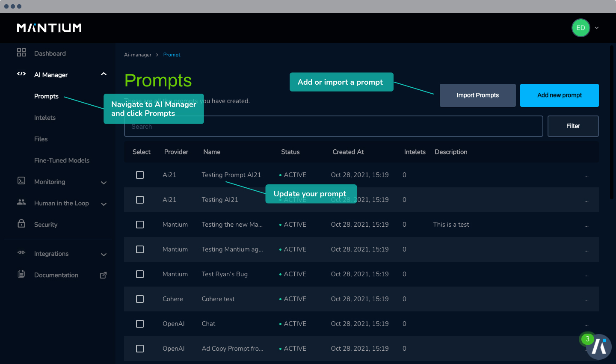The width and height of the screenshot is (616, 364).
Task: Expand the Monitoring section chevron
Action: click(x=104, y=183)
